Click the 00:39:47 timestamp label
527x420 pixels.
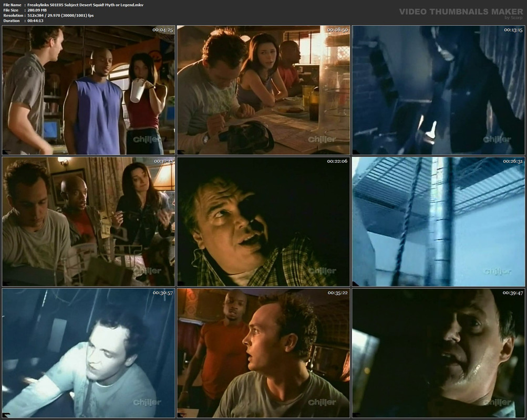click(513, 293)
